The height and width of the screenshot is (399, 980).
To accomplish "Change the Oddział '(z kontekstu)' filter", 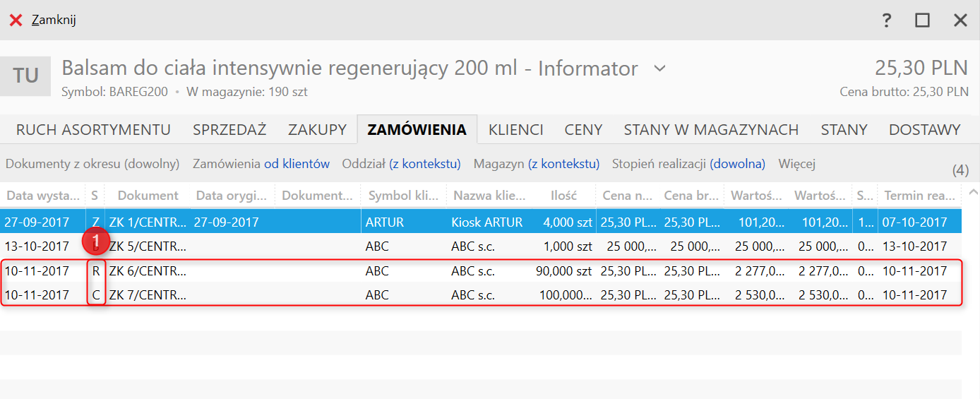I will tap(424, 164).
